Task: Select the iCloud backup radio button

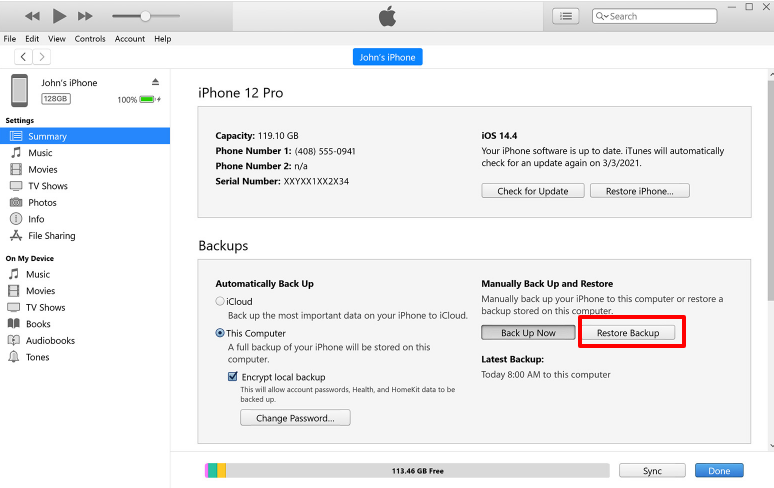Action: tap(220, 301)
